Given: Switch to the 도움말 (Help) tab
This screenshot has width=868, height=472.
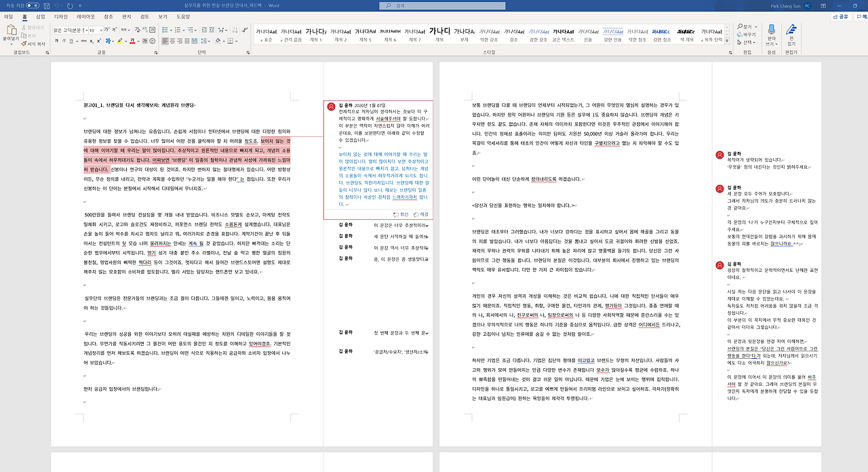Looking at the screenshot, I should coord(183,16).
